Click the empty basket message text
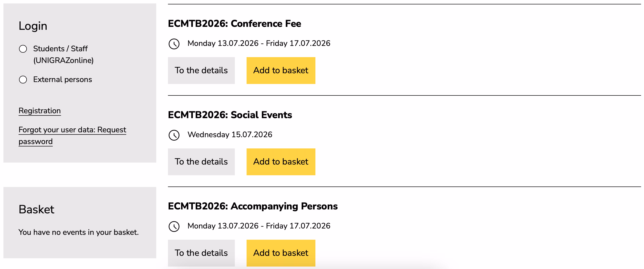The width and height of the screenshot is (644, 269). point(78,232)
